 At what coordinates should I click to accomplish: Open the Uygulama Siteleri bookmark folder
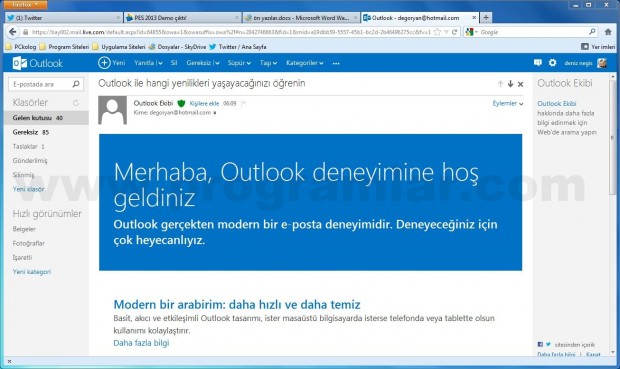pos(119,47)
